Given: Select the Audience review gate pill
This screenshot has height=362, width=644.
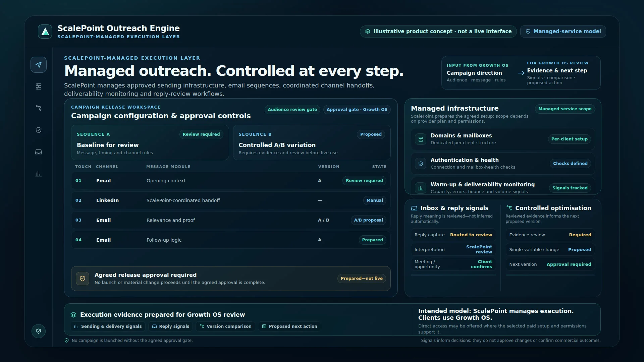Looking at the screenshot, I should [292, 110].
